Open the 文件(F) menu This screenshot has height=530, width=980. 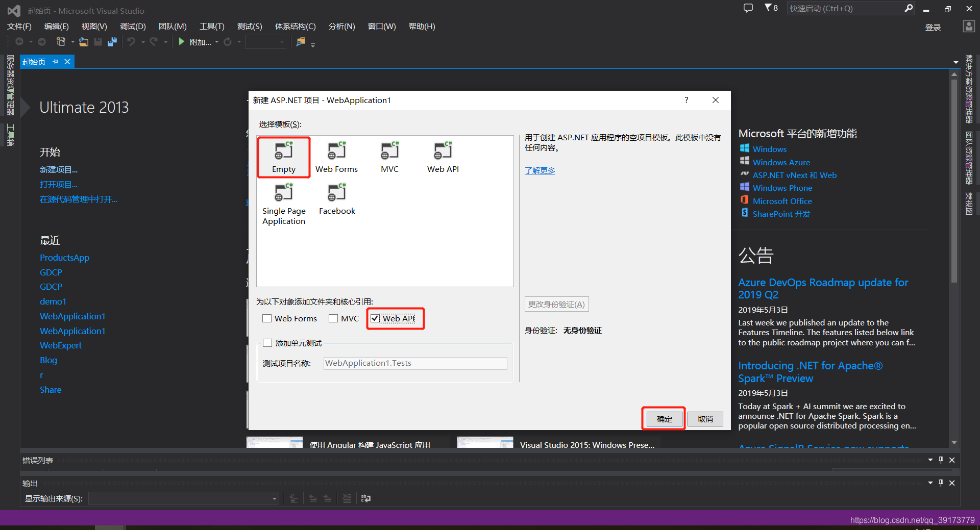pyautogui.click(x=19, y=27)
